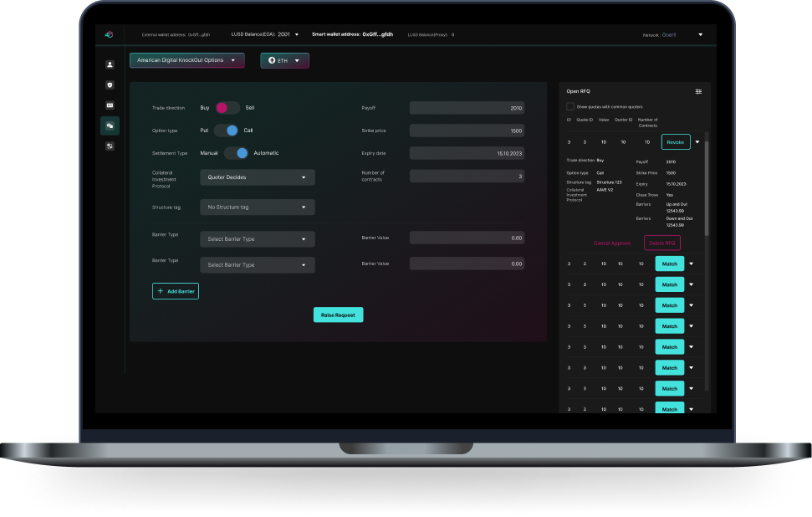This screenshot has height=517, width=812.
Task: Open the American Digital KnockOut Options menu
Action: click(186, 60)
